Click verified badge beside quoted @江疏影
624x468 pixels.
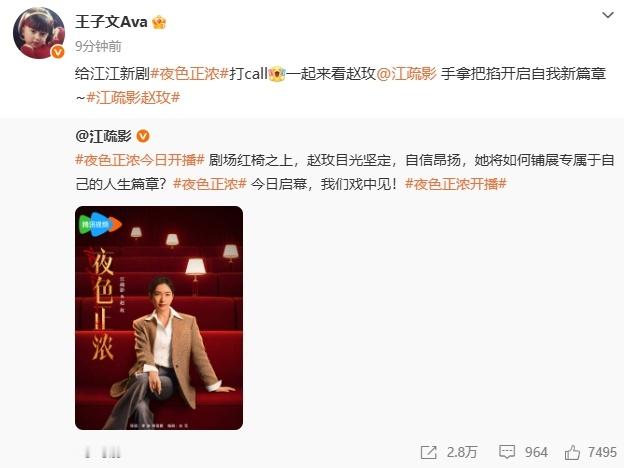click(x=143, y=136)
